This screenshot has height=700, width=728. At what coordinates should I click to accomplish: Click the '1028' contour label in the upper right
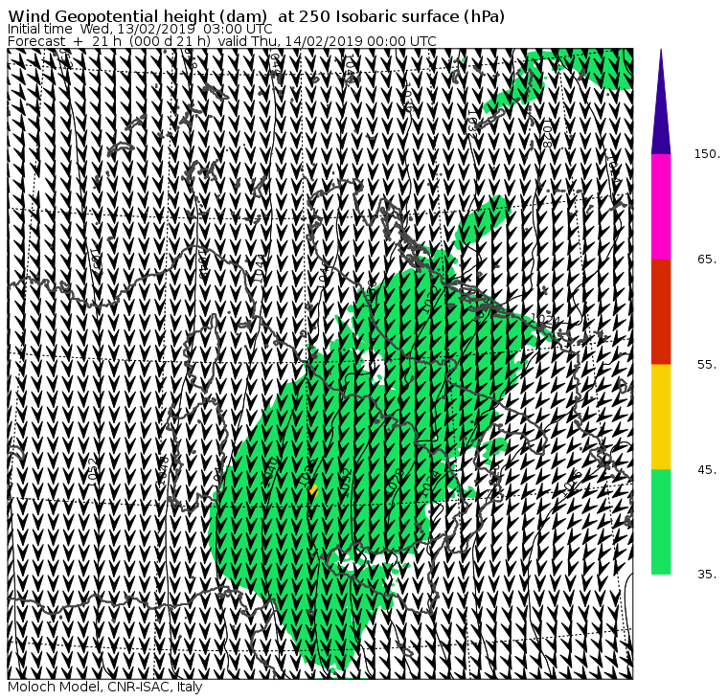point(546,133)
